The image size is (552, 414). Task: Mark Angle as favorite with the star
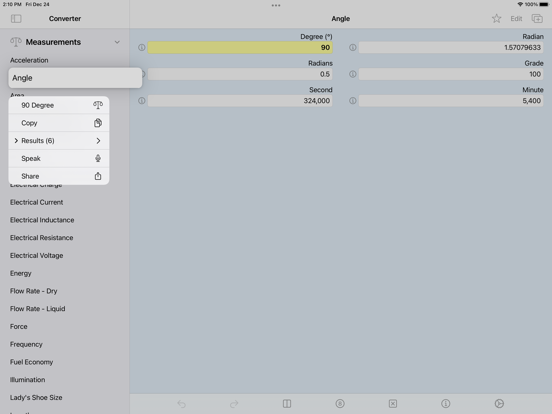tap(496, 19)
